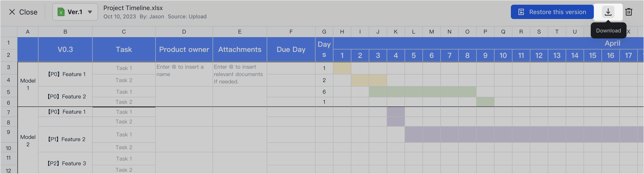This screenshot has width=644, height=174.
Task: Click the download icon
Action: 608,12
